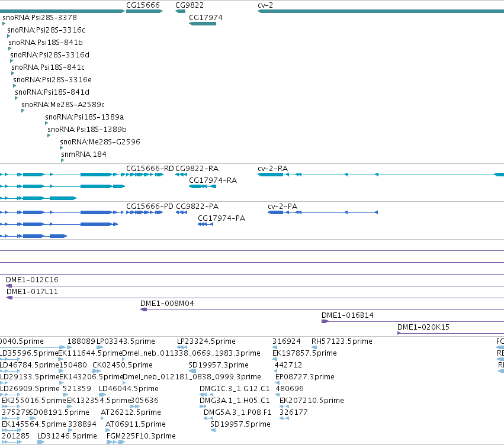Screen dimensions: 504x445
Task: Click EST 316924 label
Action: (x=287, y=341)
